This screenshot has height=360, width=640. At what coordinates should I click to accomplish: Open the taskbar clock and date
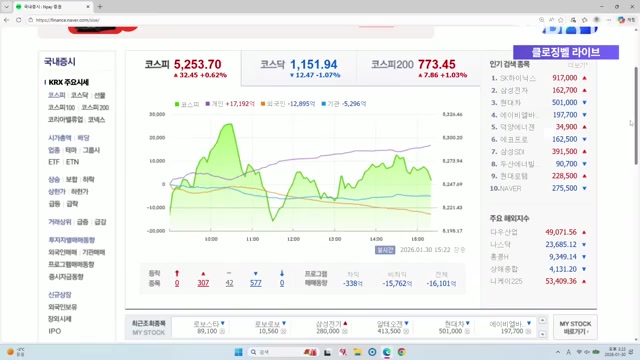[614, 352]
